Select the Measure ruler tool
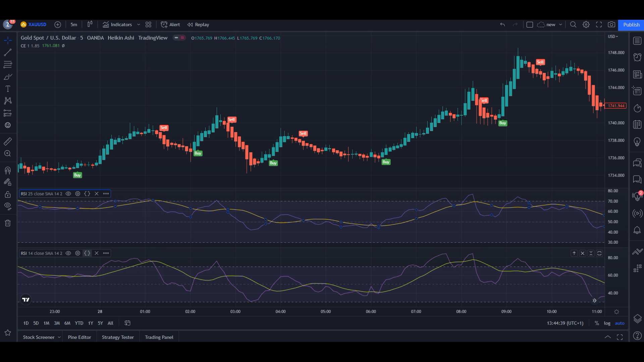The image size is (644, 362). [x=7, y=141]
